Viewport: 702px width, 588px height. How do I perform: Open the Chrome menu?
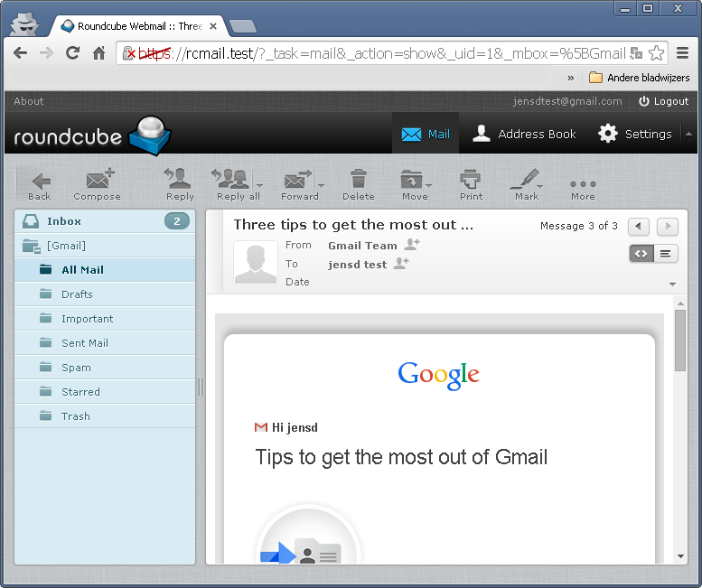coord(682,53)
